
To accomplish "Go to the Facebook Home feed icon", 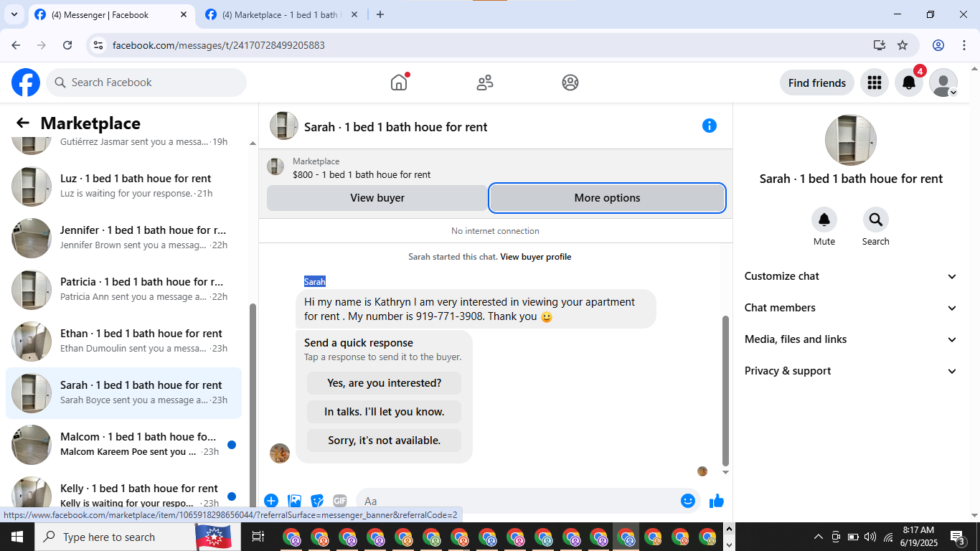I will 399,83.
